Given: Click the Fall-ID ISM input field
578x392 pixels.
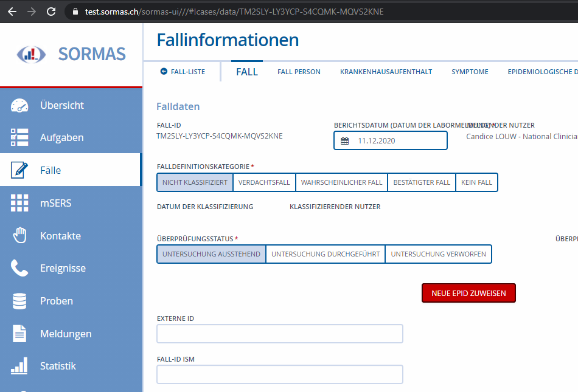Looking at the screenshot, I should [280, 375].
